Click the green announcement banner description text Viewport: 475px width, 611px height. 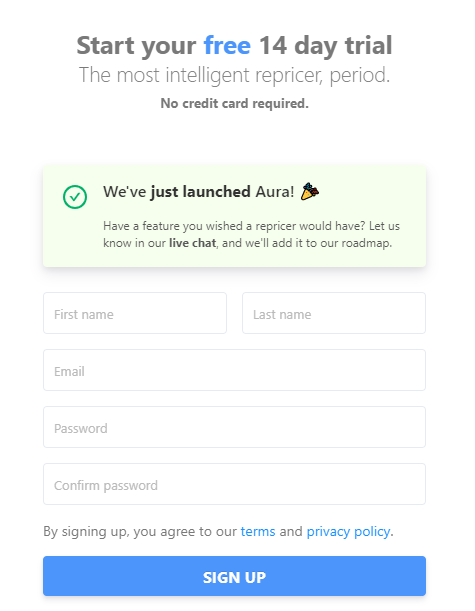[x=251, y=234]
